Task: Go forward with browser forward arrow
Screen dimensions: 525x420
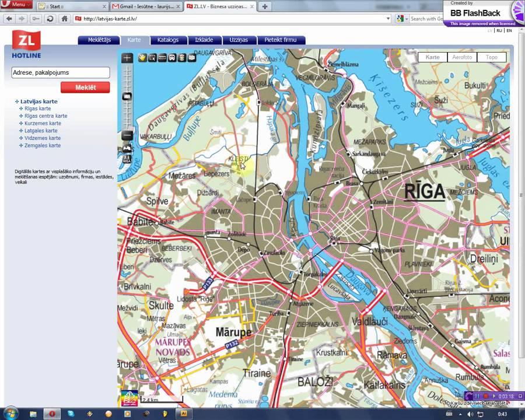Action: tap(22, 19)
